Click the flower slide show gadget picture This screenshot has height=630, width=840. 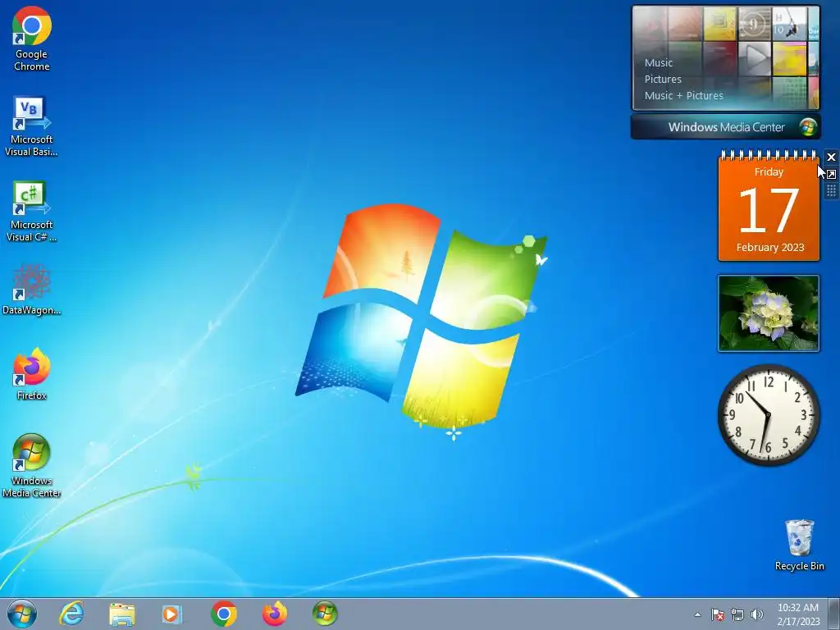point(768,313)
